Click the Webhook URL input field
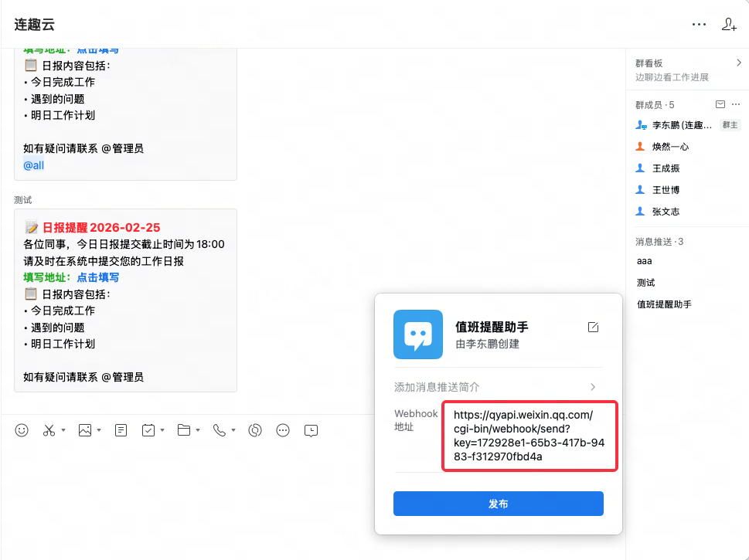The height and width of the screenshot is (560, 749). [x=529, y=435]
